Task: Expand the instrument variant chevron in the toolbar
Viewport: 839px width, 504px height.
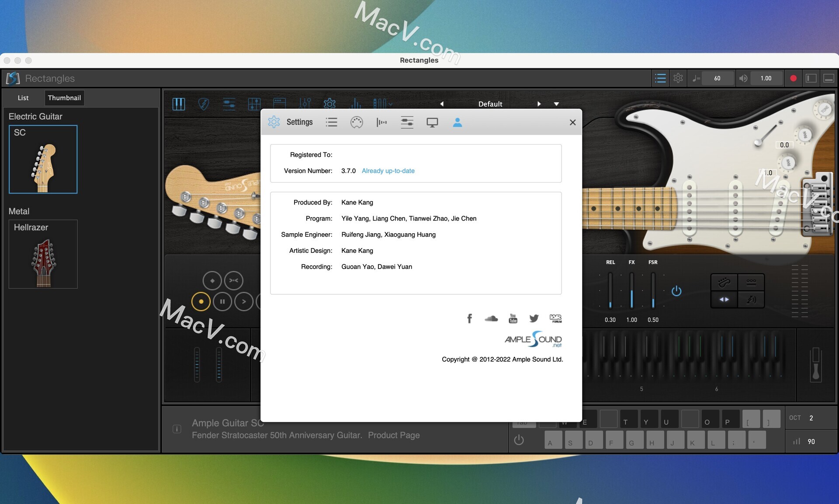Action: [x=390, y=104]
